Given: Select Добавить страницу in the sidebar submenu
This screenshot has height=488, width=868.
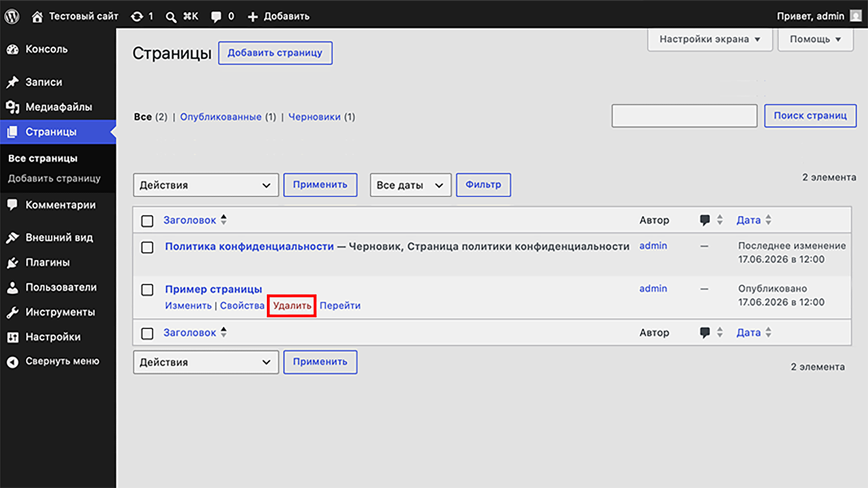Looking at the screenshot, I should pyautogui.click(x=54, y=179).
